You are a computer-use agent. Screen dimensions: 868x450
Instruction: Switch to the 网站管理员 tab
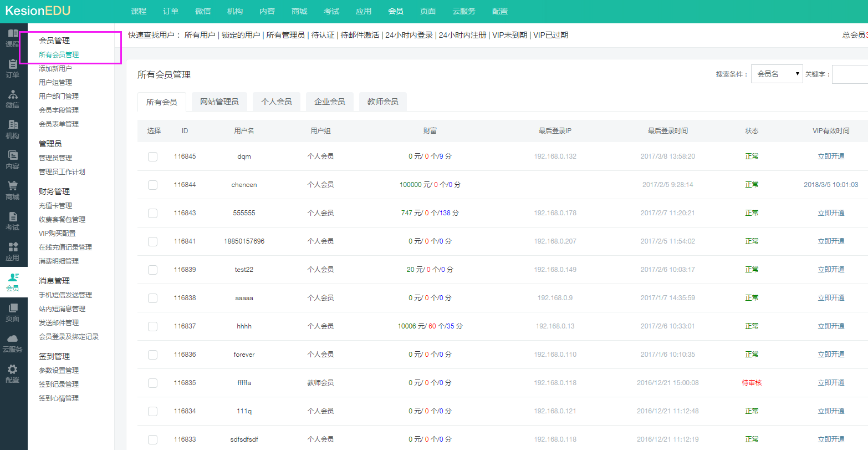219,102
